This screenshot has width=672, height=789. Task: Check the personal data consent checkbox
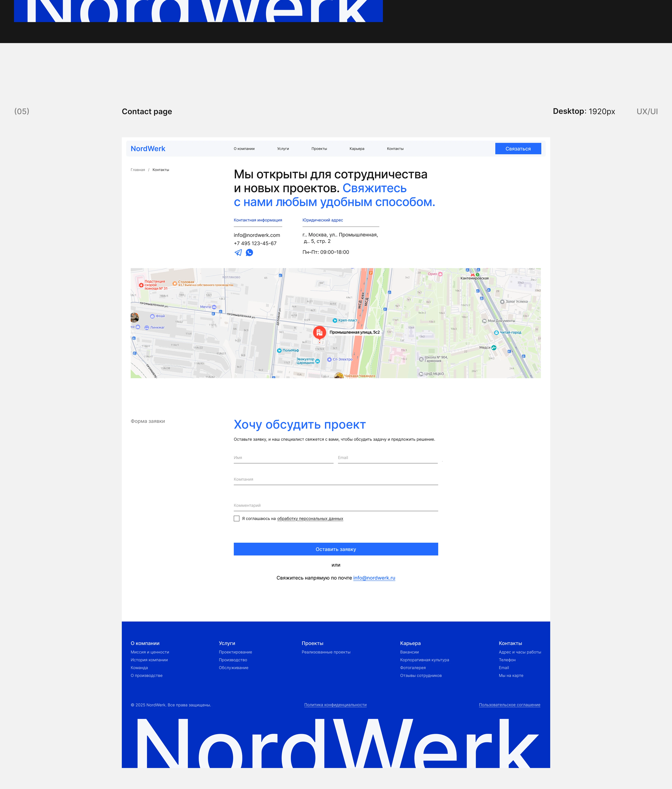[x=237, y=519]
